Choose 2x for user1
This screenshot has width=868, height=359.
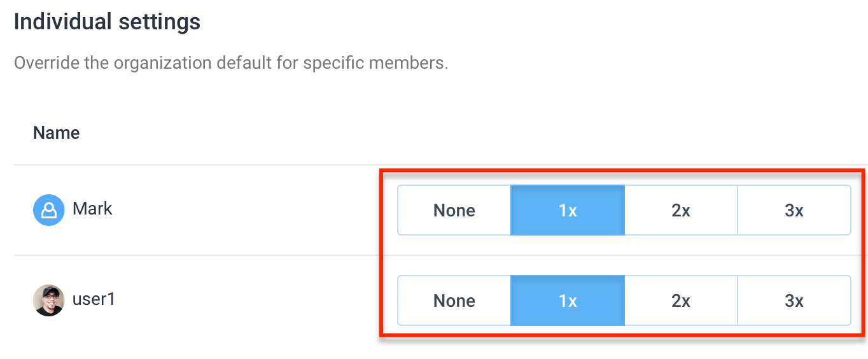tap(681, 301)
